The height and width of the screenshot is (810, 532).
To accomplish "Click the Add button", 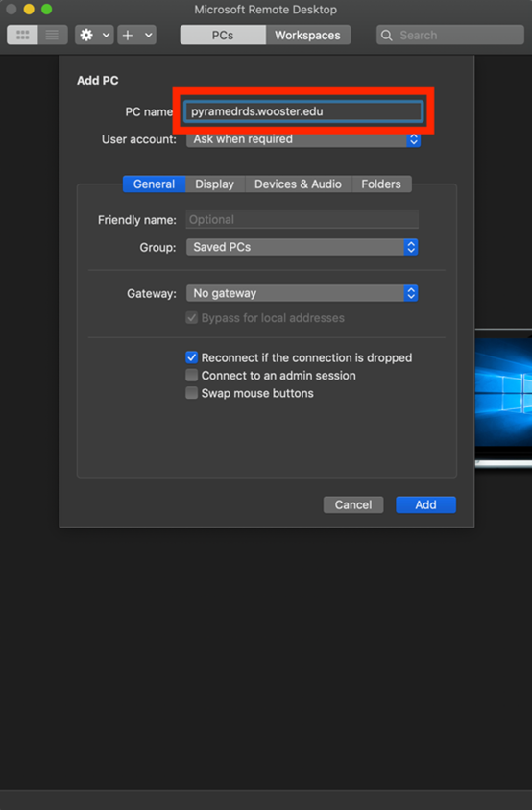I will [425, 504].
